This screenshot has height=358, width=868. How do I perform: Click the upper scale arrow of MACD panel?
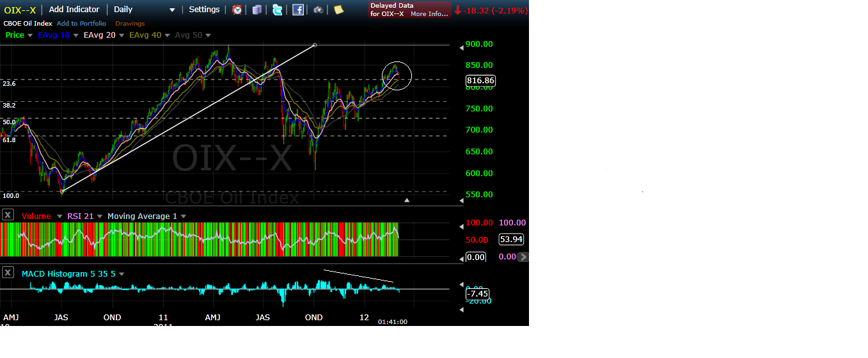462,284
